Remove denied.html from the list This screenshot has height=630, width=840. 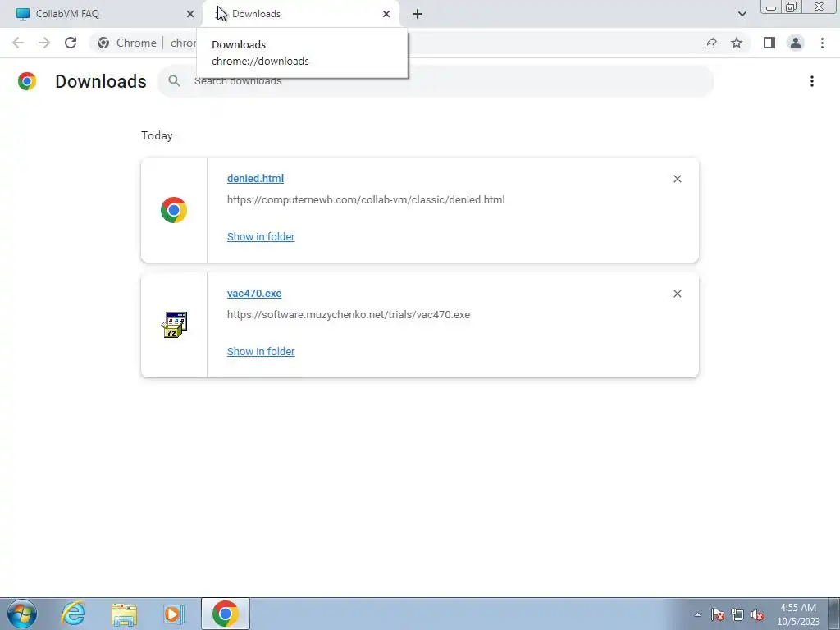[677, 179]
